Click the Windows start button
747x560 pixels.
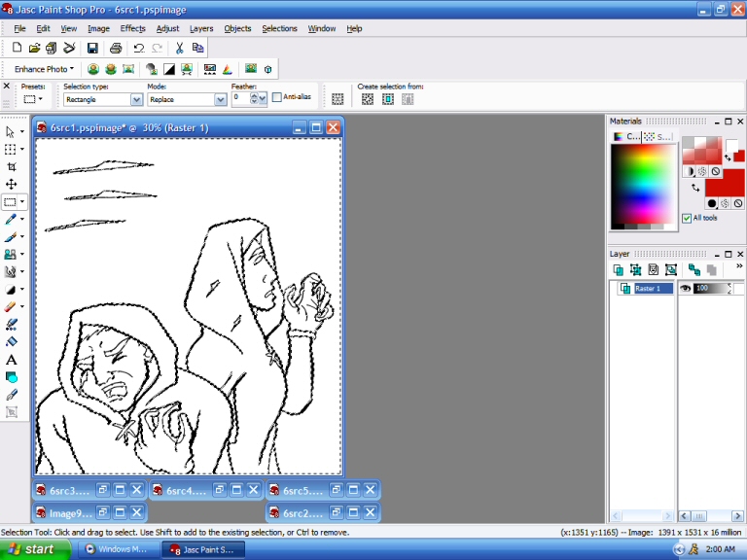click(x=35, y=549)
